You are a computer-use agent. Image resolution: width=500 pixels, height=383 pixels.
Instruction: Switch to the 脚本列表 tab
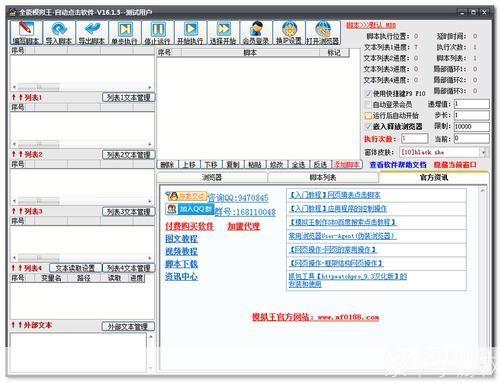click(x=323, y=177)
